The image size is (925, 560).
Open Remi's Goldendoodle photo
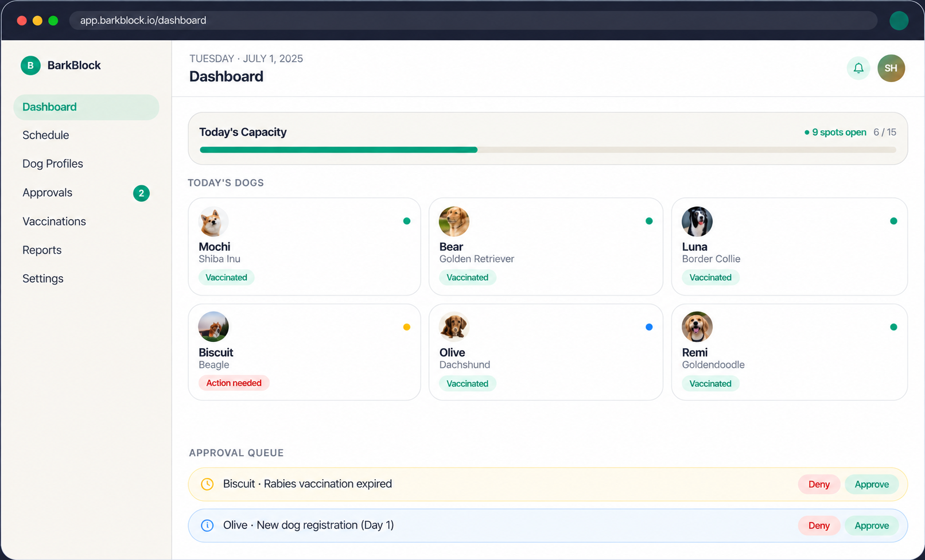[697, 327]
